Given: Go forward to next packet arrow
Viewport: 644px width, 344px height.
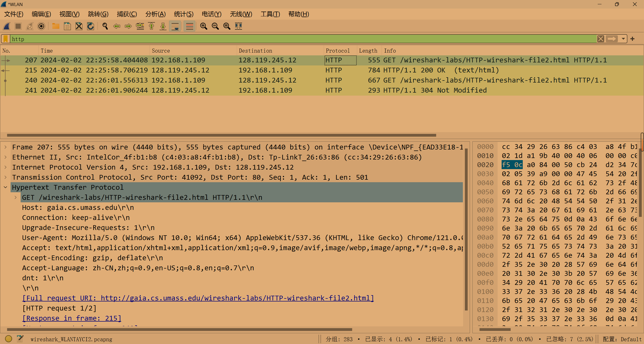Looking at the screenshot, I should coord(128,26).
